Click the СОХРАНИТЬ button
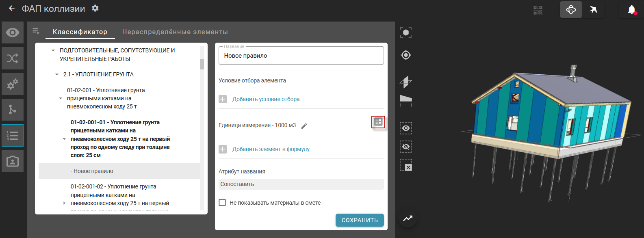Screen dimensions: 644x238 coord(360,220)
